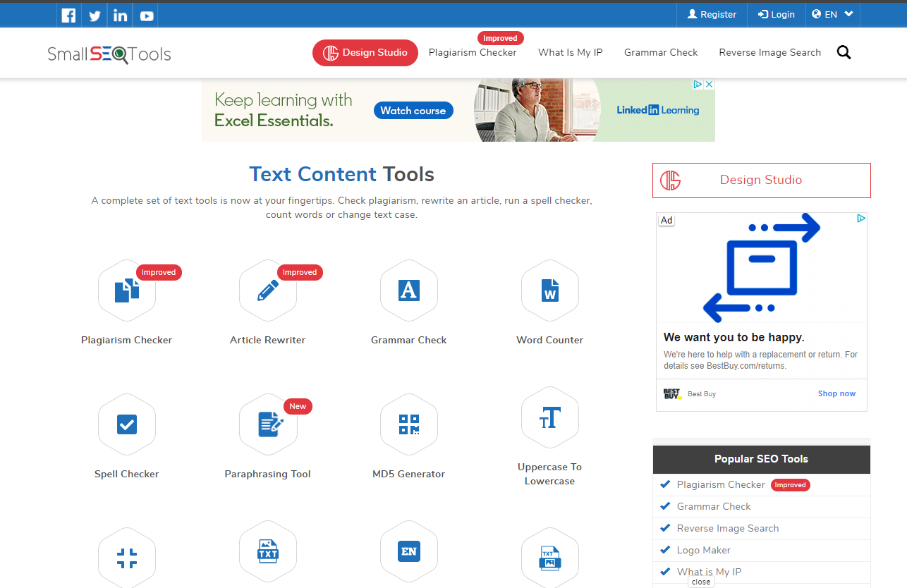
Task: Click the Uppercase To Lowercase label
Action: tap(550, 474)
